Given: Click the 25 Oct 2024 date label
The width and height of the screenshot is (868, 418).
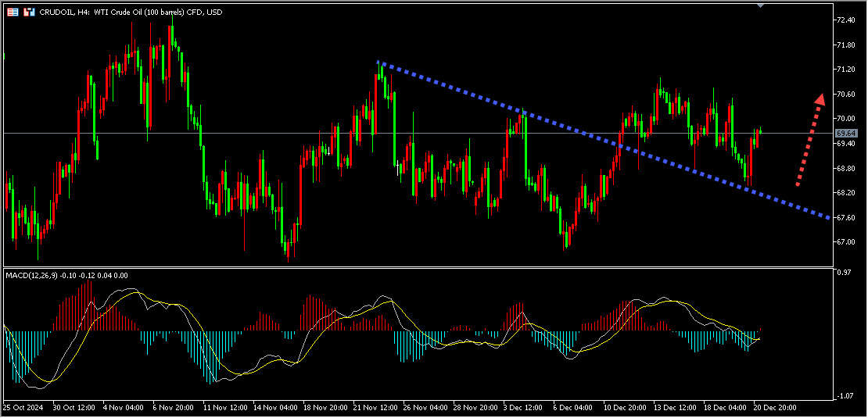Looking at the screenshot, I should click(23, 407).
